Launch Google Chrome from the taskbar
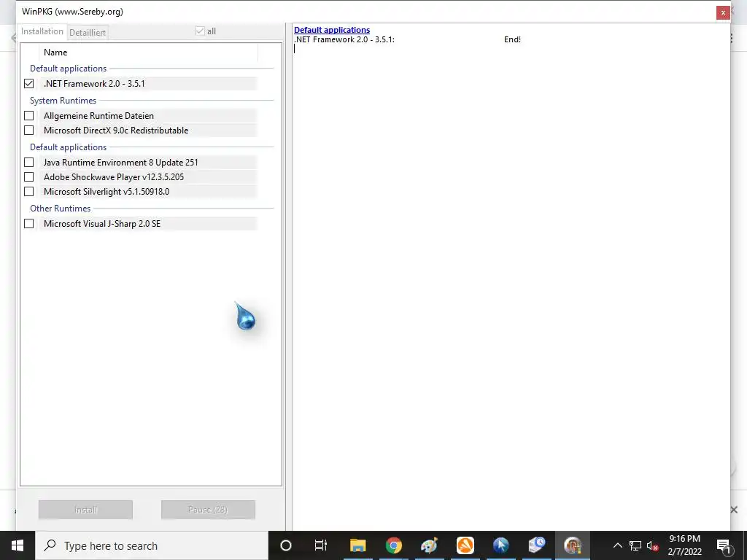Viewport: 747px width, 560px height. (393, 545)
